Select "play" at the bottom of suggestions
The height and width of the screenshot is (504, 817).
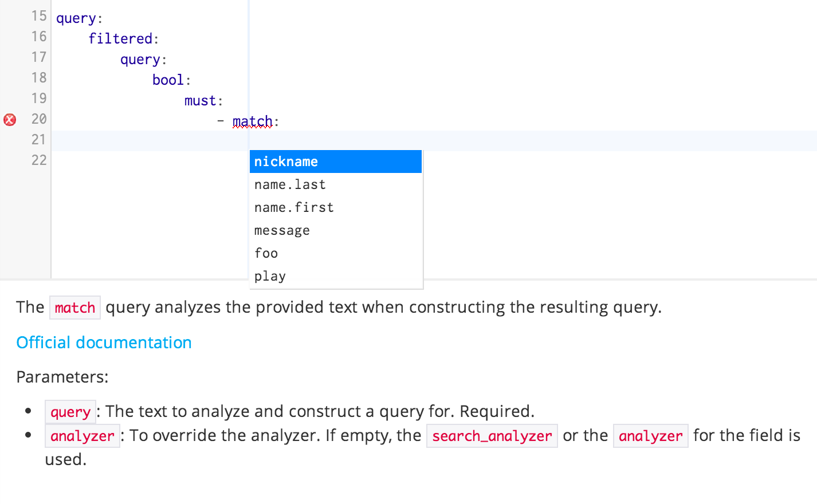point(270,275)
